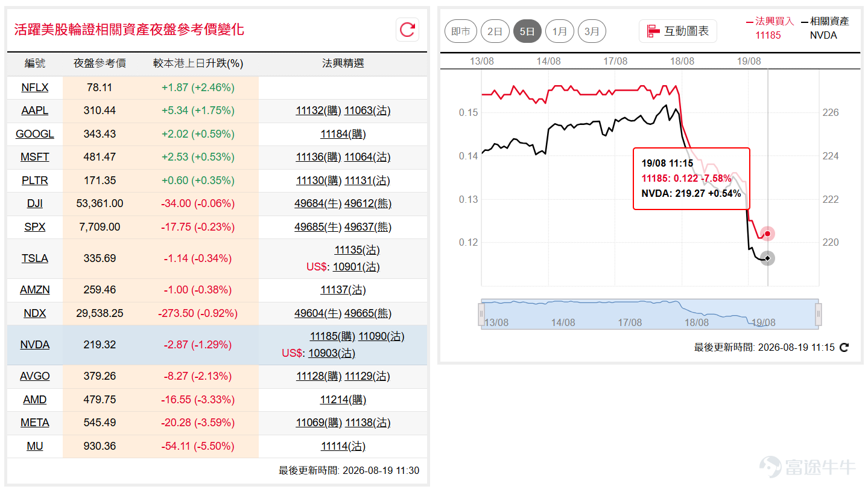Open NDX bear contract 49665
Screen dimensions: 868x489
tap(367, 313)
